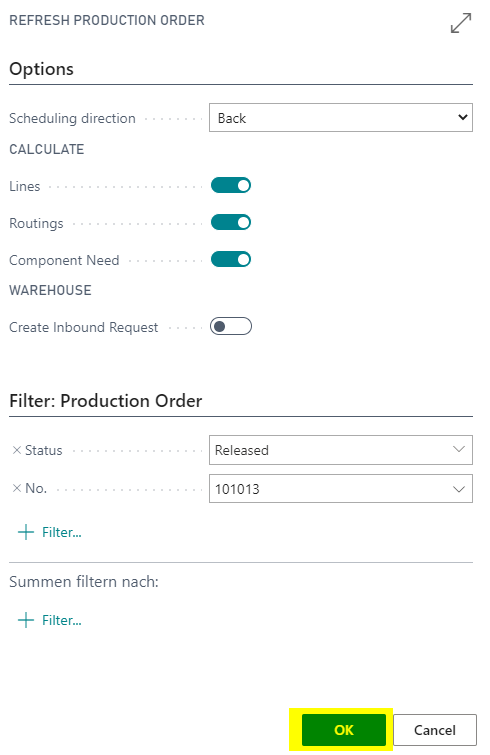Expand the Status filter dropdown chevron
The width and height of the screenshot is (490, 755).
(x=459, y=449)
